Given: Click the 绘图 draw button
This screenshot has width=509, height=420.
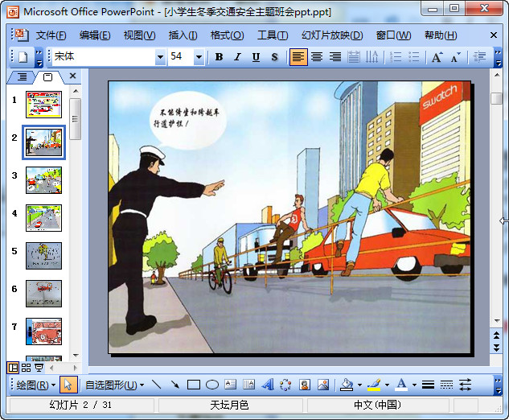Looking at the screenshot, I should tap(36, 385).
